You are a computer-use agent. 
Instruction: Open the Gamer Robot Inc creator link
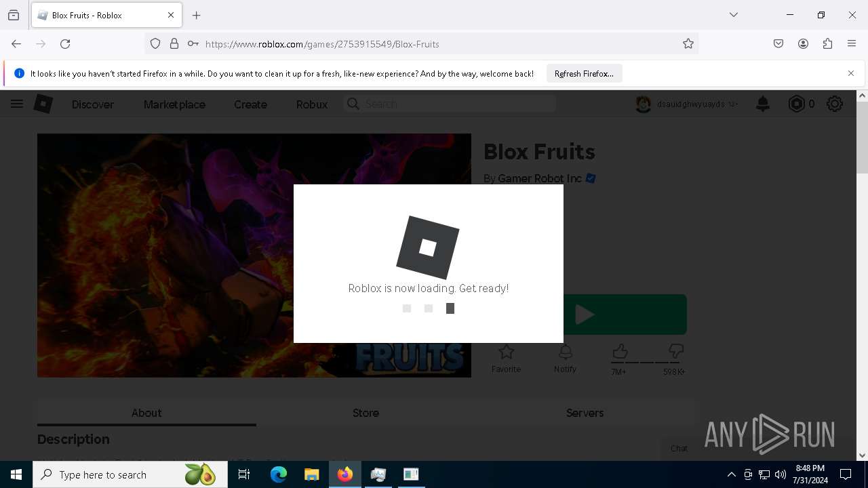click(540, 178)
